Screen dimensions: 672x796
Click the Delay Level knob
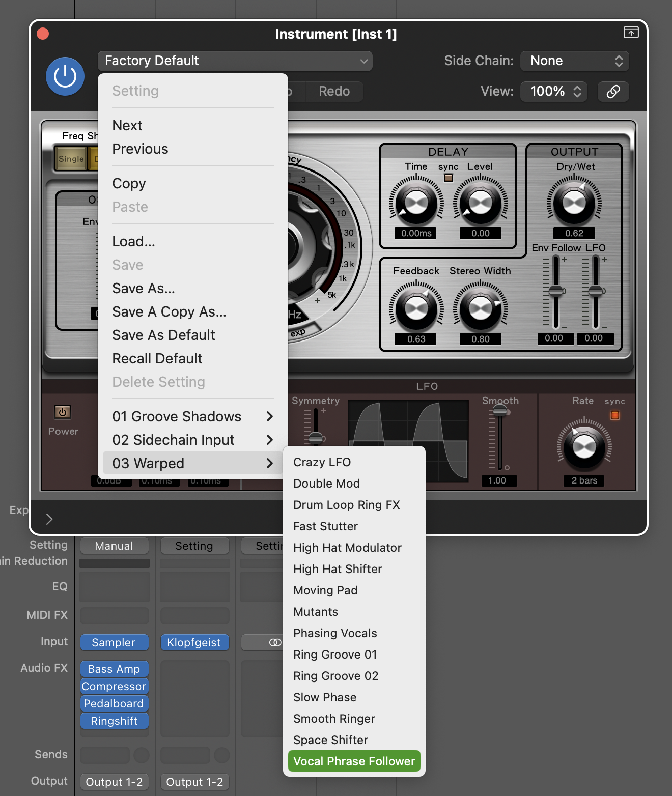480,203
